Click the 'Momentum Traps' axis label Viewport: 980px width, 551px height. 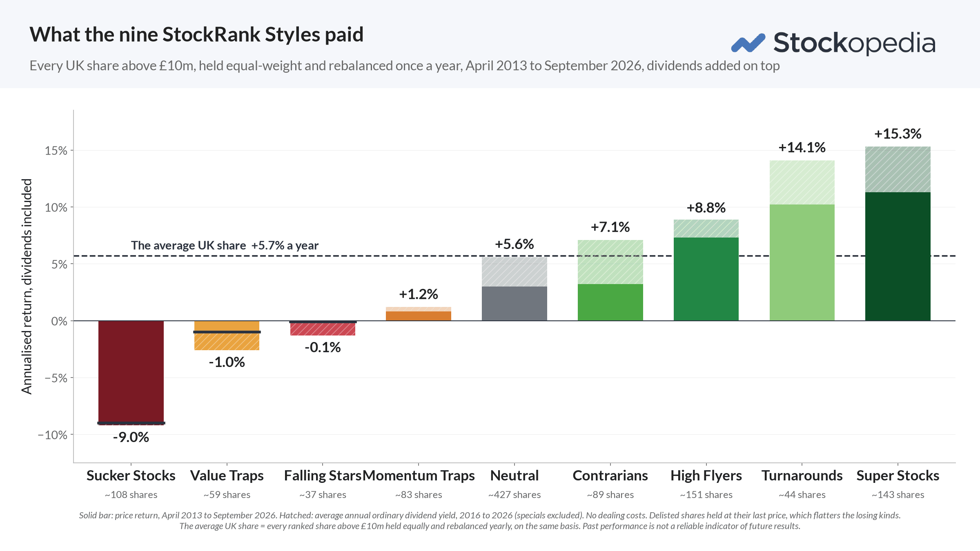tap(419, 475)
